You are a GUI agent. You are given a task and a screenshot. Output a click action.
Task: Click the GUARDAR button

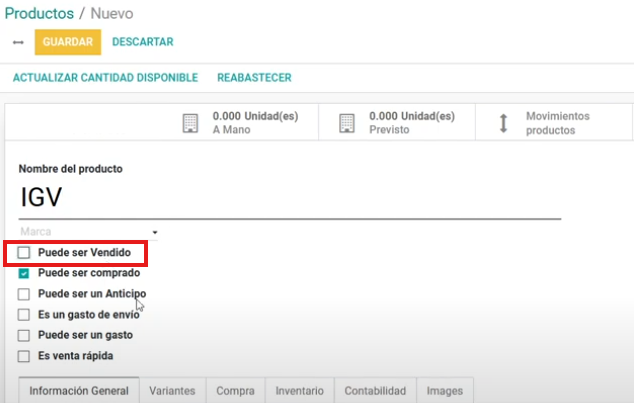pyautogui.click(x=68, y=42)
